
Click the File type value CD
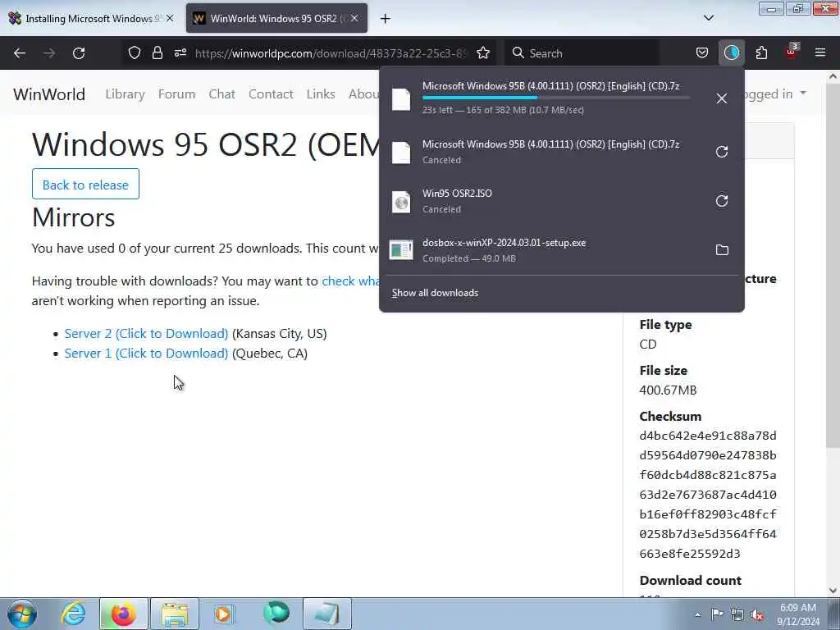(648, 344)
